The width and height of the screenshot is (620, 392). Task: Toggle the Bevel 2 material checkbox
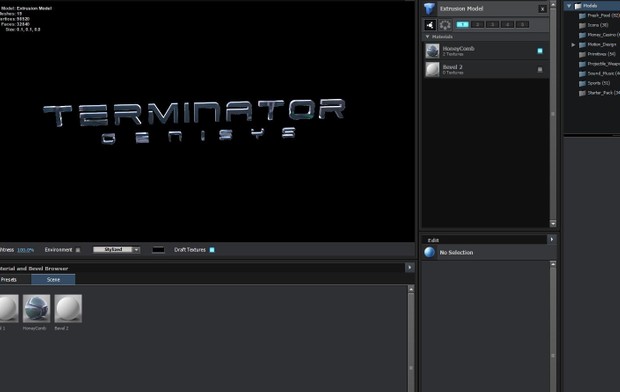point(540,70)
